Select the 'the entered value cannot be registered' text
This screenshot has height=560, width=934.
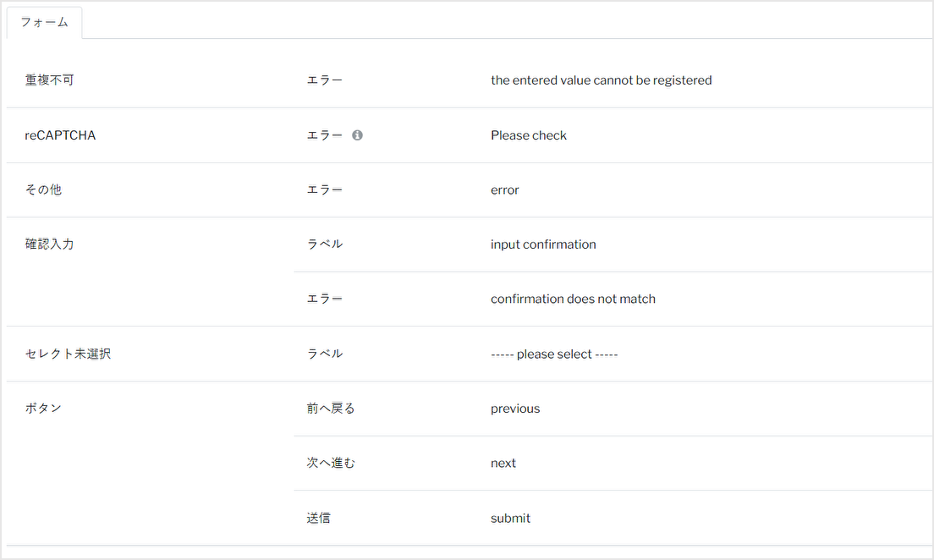pyautogui.click(x=601, y=80)
